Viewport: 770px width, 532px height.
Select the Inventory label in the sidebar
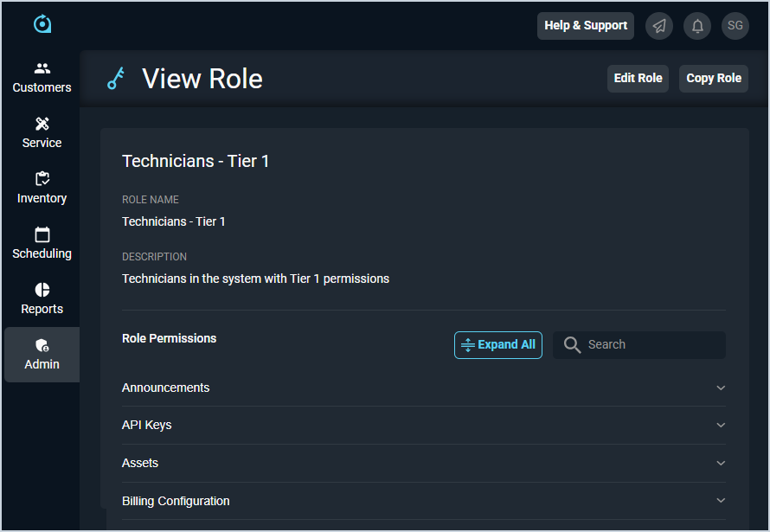pyautogui.click(x=42, y=198)
